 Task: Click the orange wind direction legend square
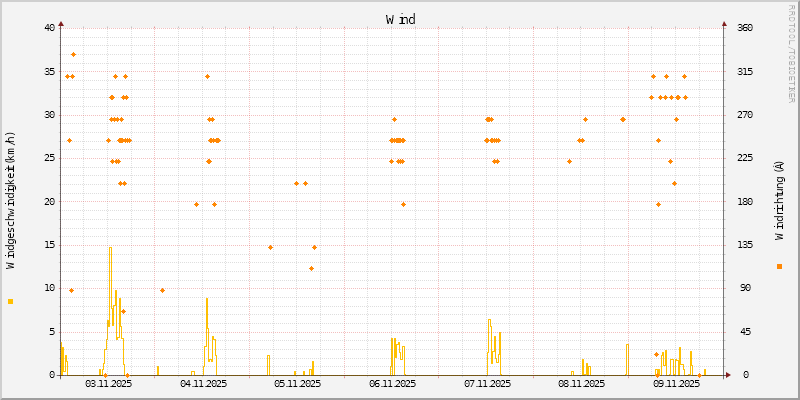(x=779, y=266)
